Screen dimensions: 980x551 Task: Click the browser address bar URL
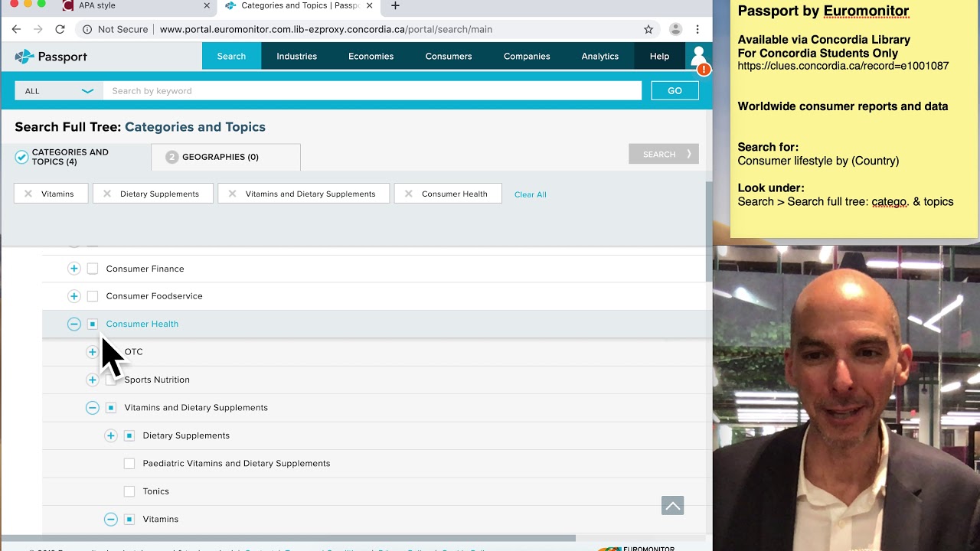click(326, 29)
